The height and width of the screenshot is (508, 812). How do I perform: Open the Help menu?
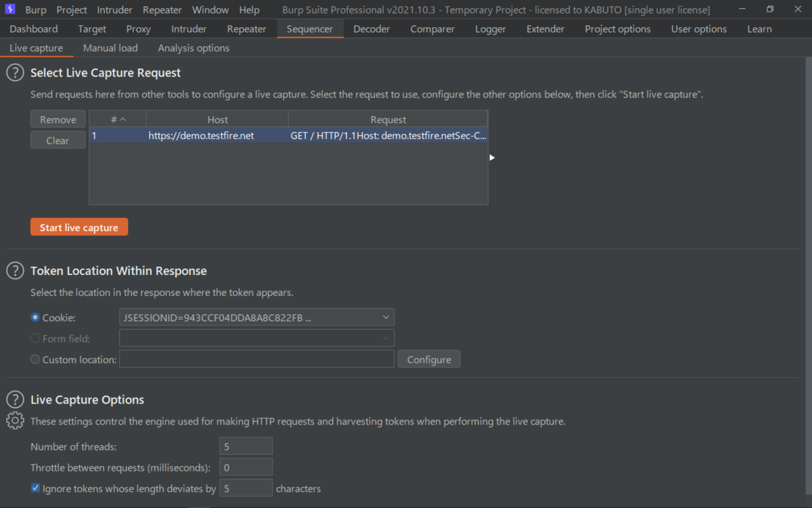(x=249, y=9)
